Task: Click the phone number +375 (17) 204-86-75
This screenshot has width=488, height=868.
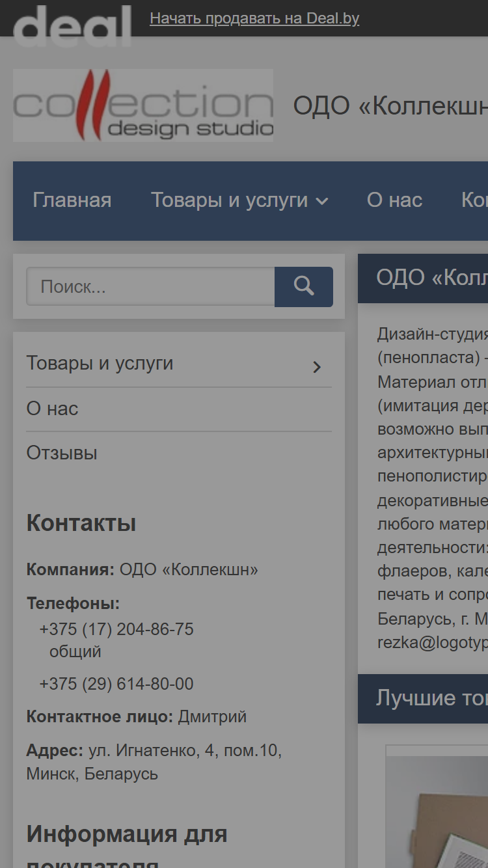Action: (x=116, y=629)
